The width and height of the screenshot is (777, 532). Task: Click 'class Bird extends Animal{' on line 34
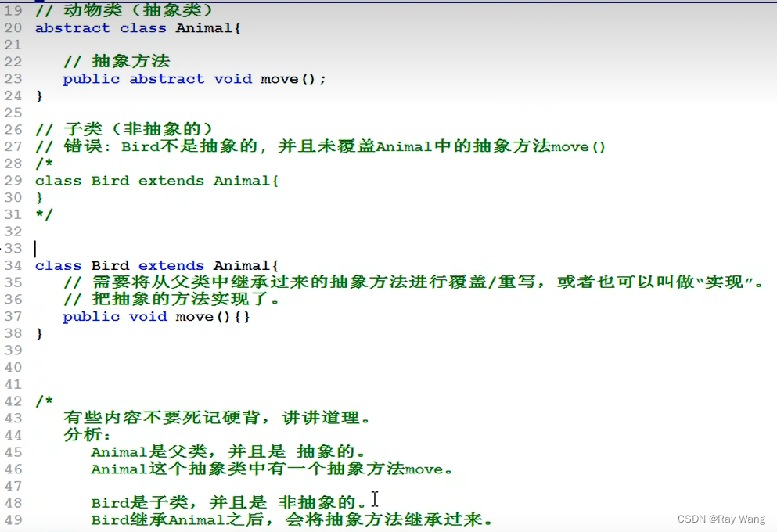pos(156,265)
